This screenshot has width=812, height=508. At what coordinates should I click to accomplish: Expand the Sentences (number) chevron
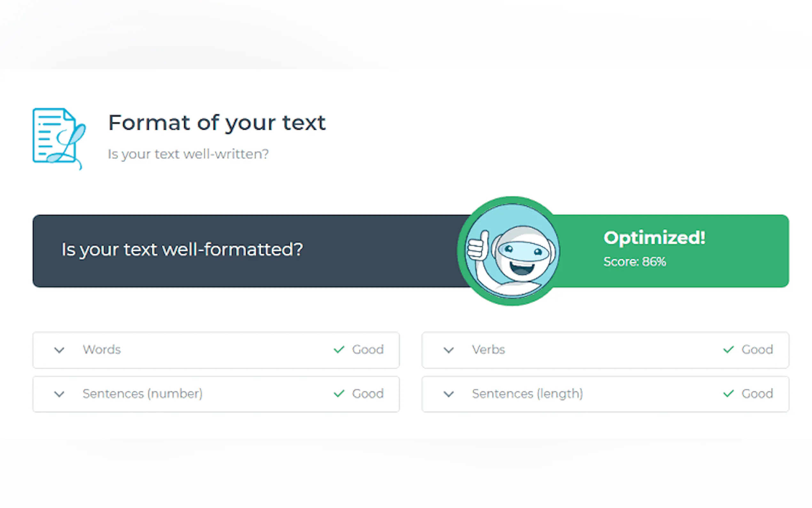59,394
